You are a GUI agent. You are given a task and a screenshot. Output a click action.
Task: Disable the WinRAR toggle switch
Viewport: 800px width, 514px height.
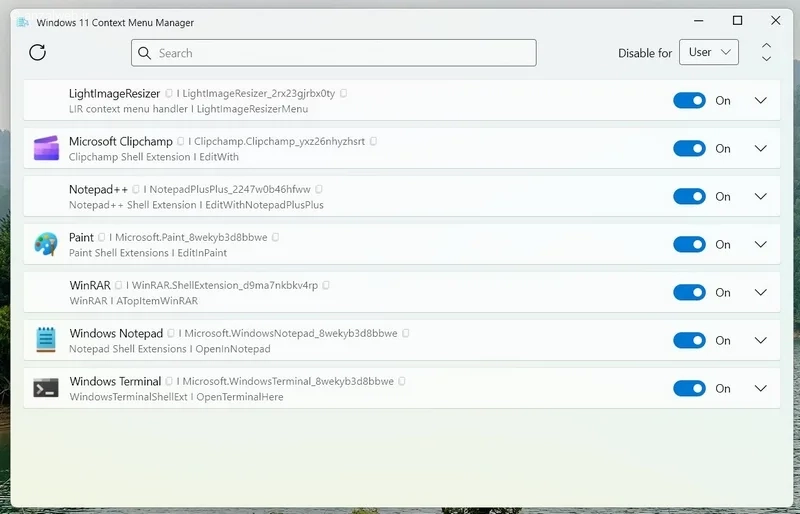pos(689,292)
